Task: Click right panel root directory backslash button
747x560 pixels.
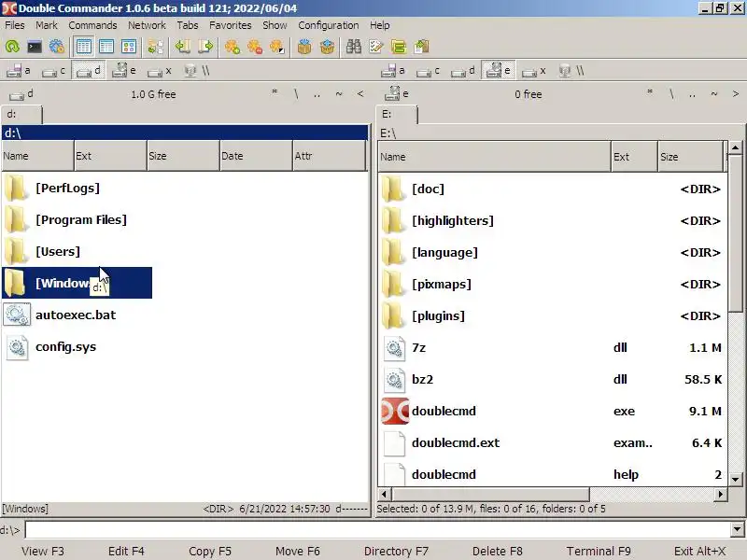Action: pos(671,94)
